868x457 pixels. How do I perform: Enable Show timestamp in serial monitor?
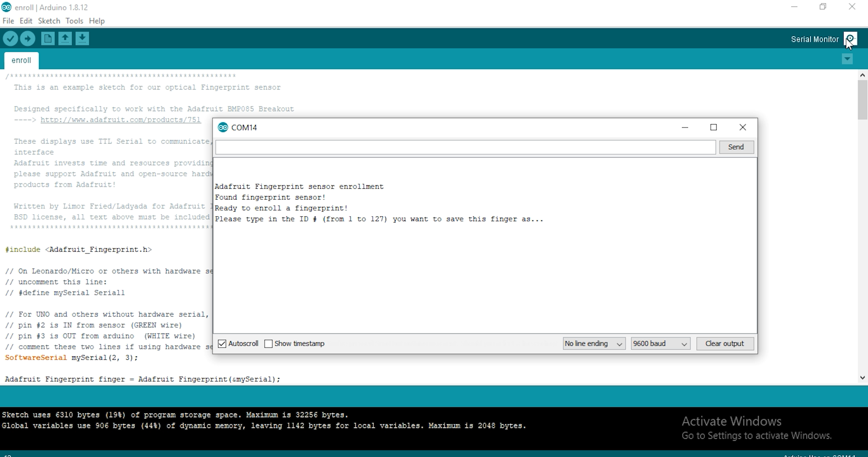tap(269, 344)
